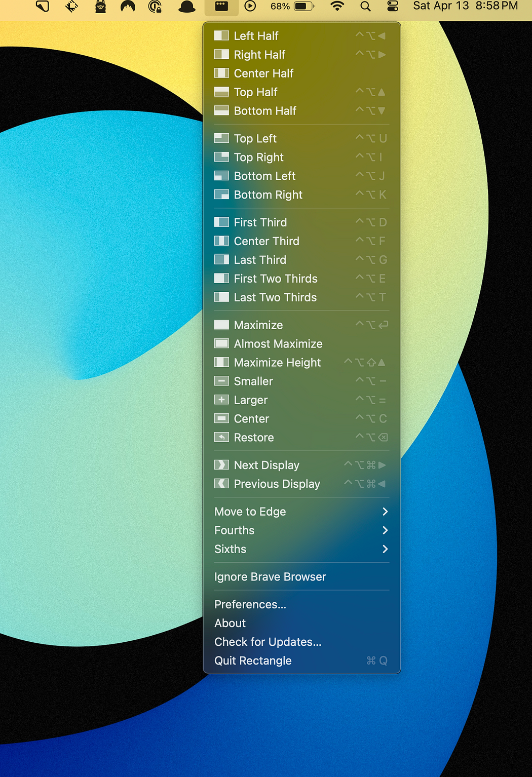
Task: Expand the Sixths submenu
Action: click(x=302, y=549)
